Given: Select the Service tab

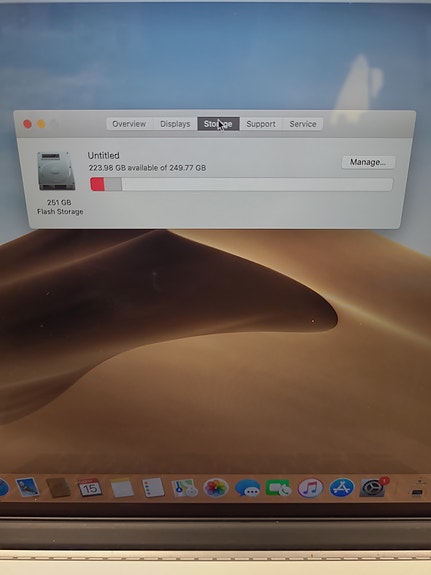Looking at the screenshot, I should (x=303, y=124).
